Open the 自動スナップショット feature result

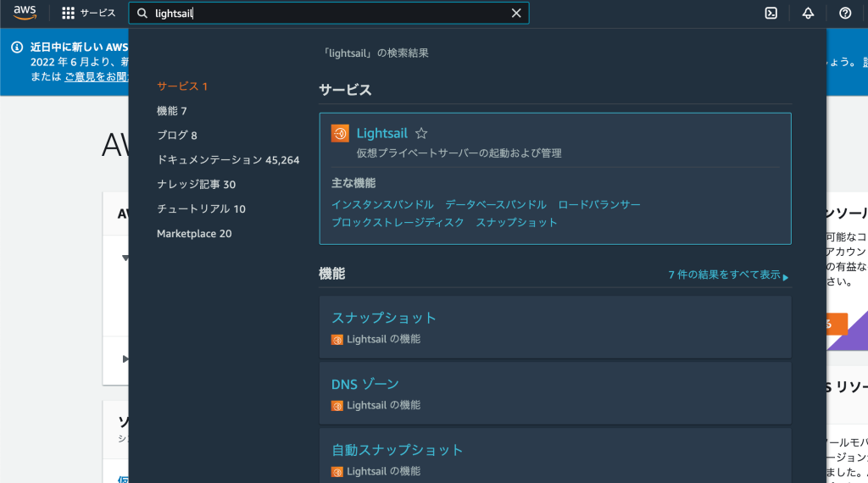click(397, 450)
